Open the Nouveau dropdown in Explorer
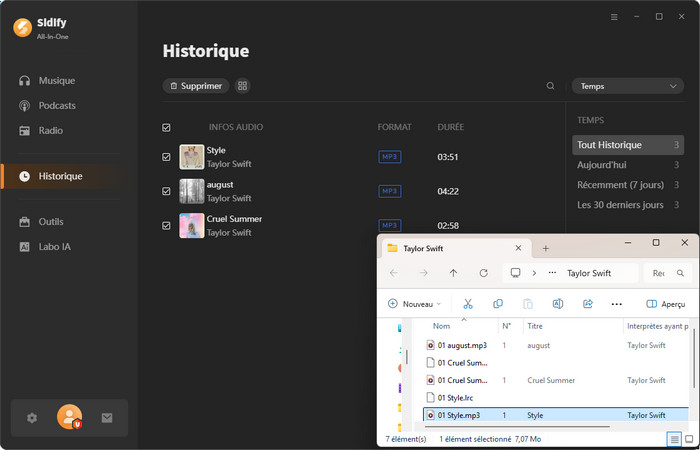Viewport: 700px width, 450px height. [414, 304]
